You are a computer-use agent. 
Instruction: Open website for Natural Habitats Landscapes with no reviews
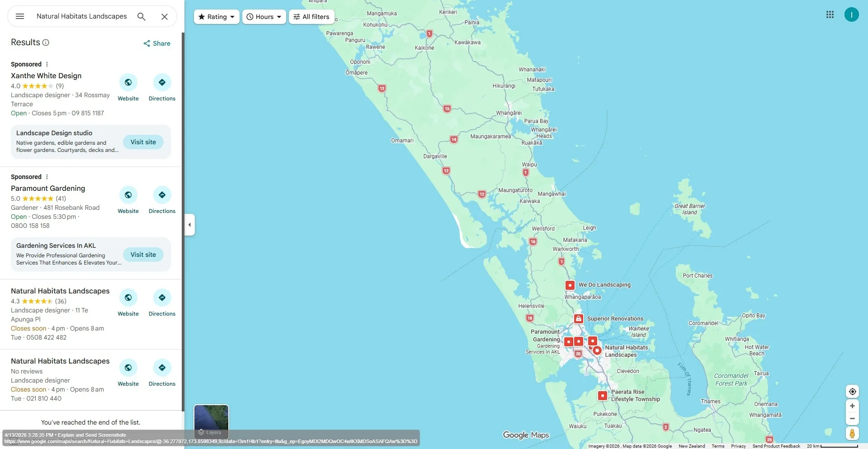128,368
